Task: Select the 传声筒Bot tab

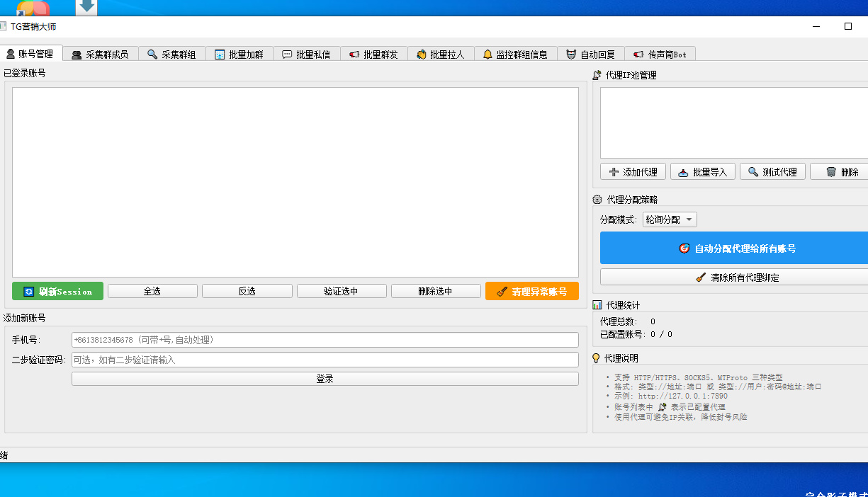Action: [659, 55]
